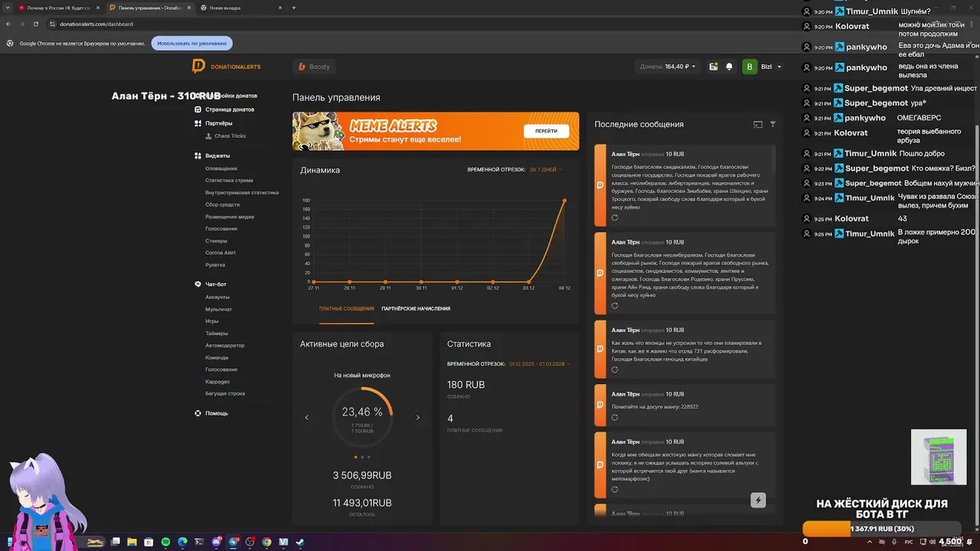Open Страница донатов in sidebar

click(x=229, y=109)
